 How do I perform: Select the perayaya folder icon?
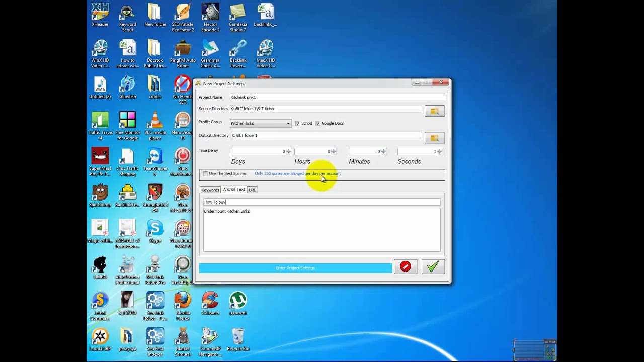127,340
